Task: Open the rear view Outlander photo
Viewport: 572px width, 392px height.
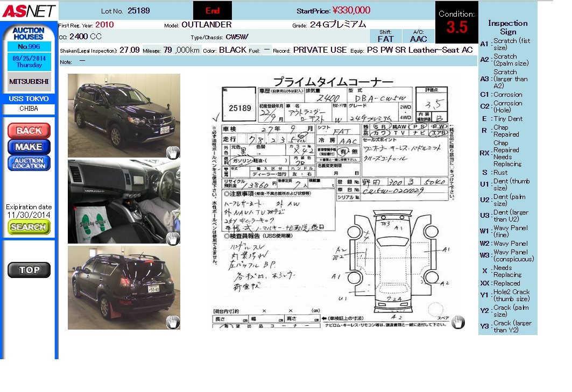Action: [x=124, y=288]
